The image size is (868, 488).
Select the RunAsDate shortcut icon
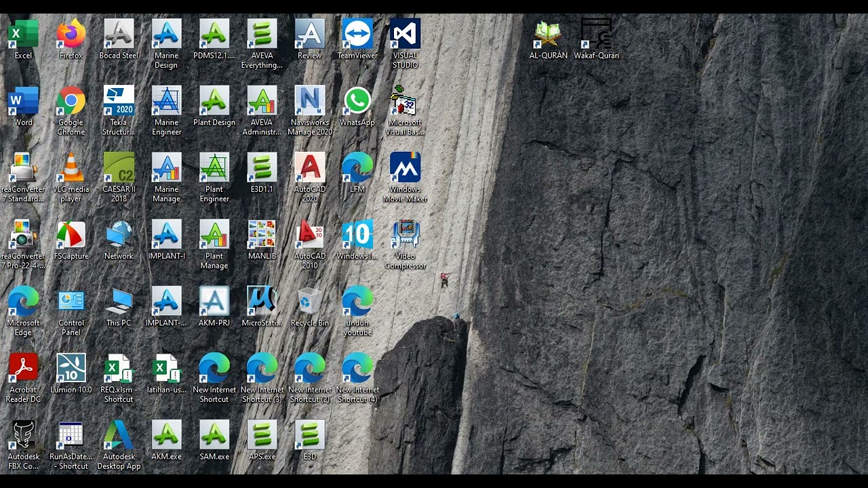coord(71,435)
